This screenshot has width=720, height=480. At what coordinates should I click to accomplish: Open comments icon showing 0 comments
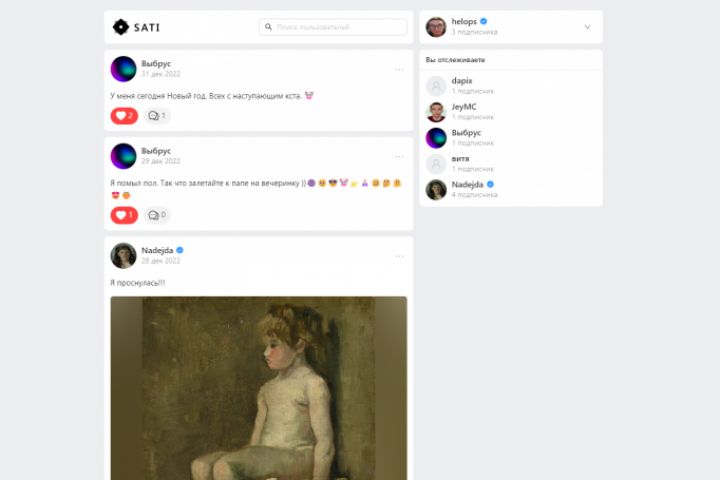(157, 215)
